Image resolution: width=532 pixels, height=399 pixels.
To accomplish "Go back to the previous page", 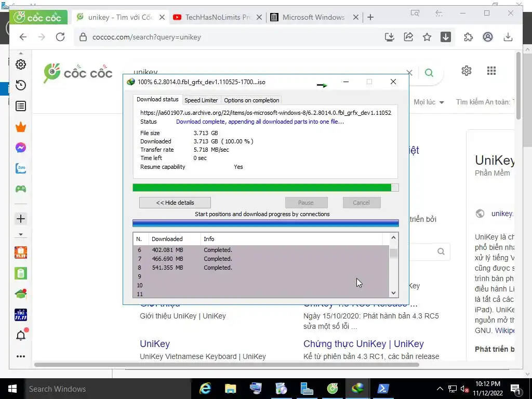I will pos(23,37).
